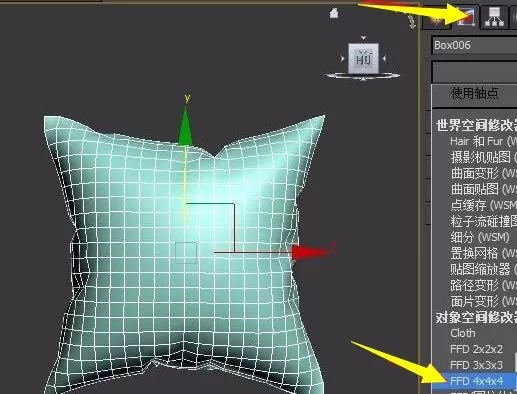The height and width of the screenshot is (394, 517).
Task: Choose the FFD 3x3x3 modifier
Action: (x=476, y=365)
